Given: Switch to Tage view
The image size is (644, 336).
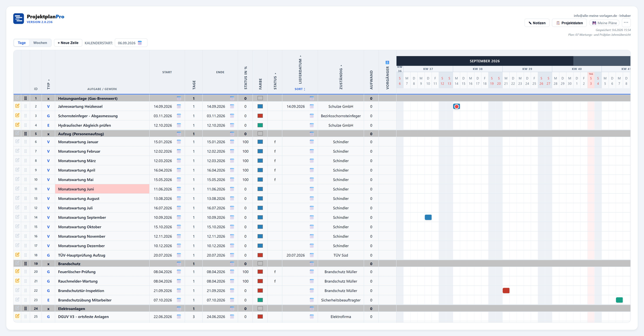Looking at the screenshot, I should tap(22, 43).
